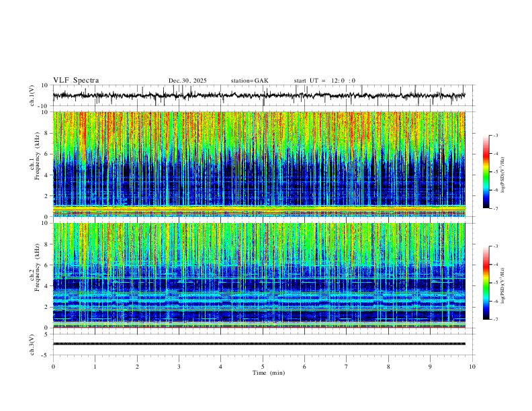The height and width of the screenshot is (411, 532).
Task: Click the 'ch.1(V)' waveform axis label
Action: point(32,95)
